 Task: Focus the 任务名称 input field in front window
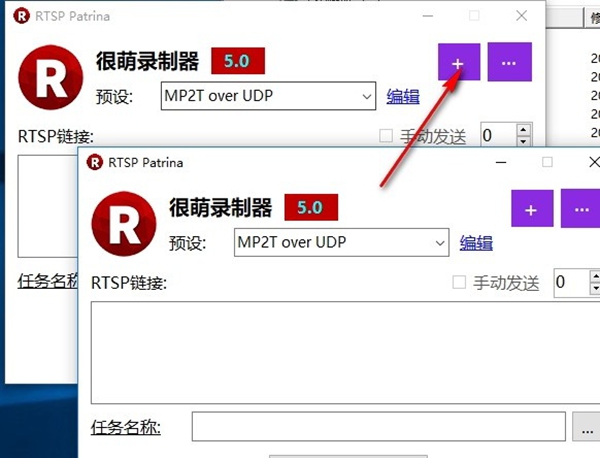point(378,427)
